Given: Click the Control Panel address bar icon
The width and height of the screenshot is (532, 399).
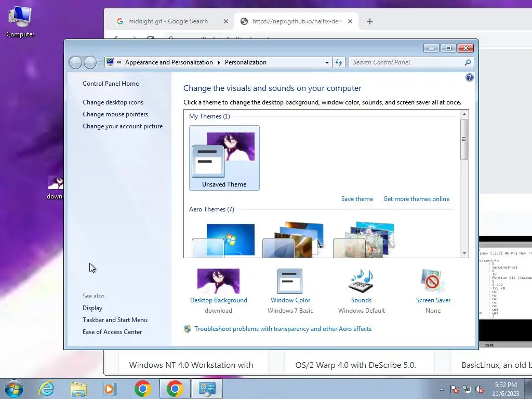Looking at the screenshot, I should coord(110,62).
